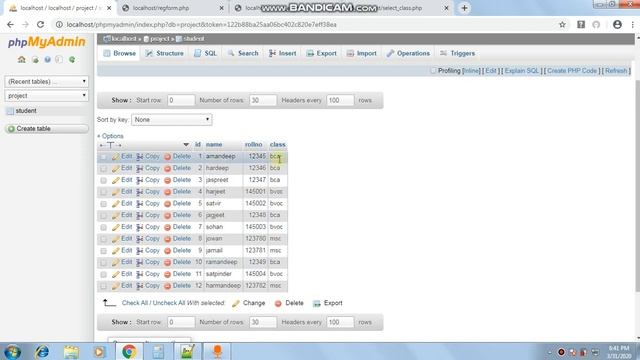640x360 pixels.
Task: Open the Operations tab
Action: [408, 53]
